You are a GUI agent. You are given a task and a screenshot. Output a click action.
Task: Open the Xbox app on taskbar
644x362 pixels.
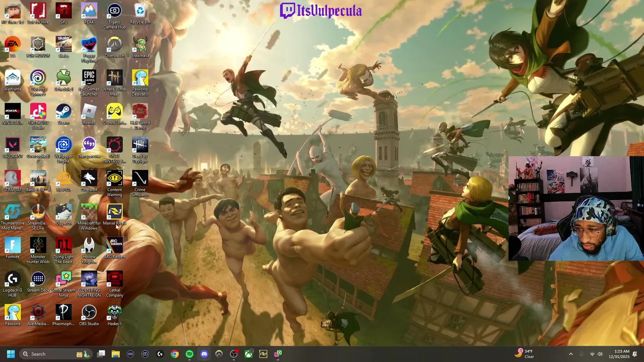[x=249, y=354]
